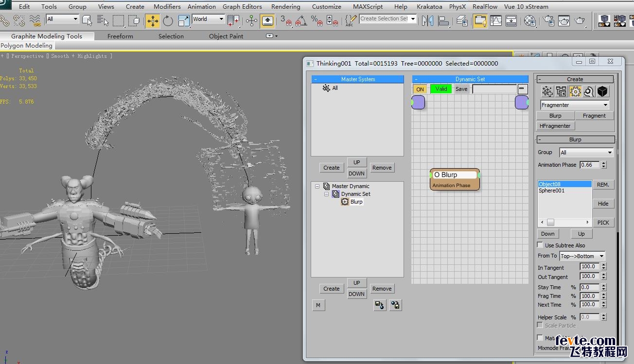Activate the Select and Scale tool
This screenshot has width=634, height=364.
coord(184,20)
